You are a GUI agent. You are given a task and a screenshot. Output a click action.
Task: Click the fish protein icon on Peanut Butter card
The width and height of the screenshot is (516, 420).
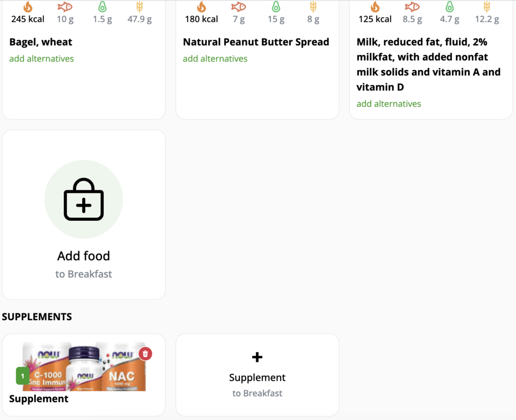point(238,7)
